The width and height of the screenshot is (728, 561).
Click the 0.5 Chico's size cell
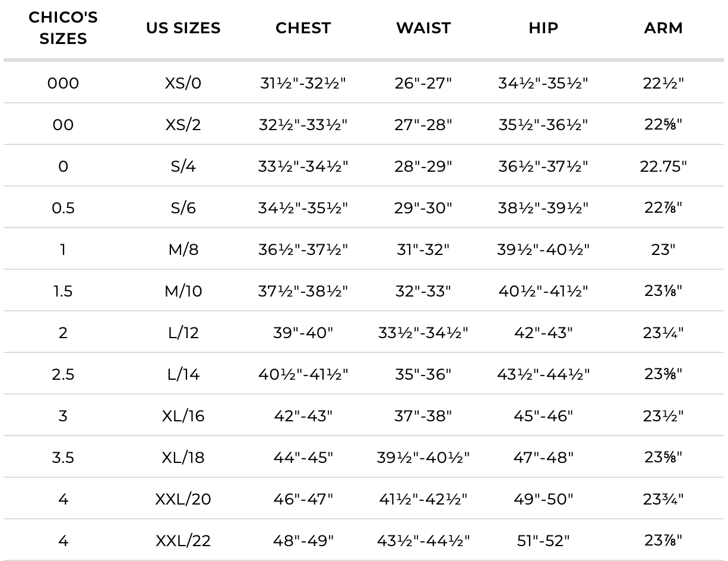63,208
